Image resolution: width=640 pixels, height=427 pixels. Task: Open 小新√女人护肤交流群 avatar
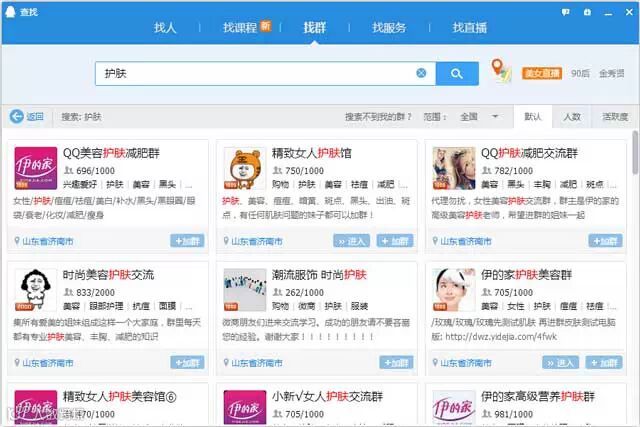coord(245,407)
